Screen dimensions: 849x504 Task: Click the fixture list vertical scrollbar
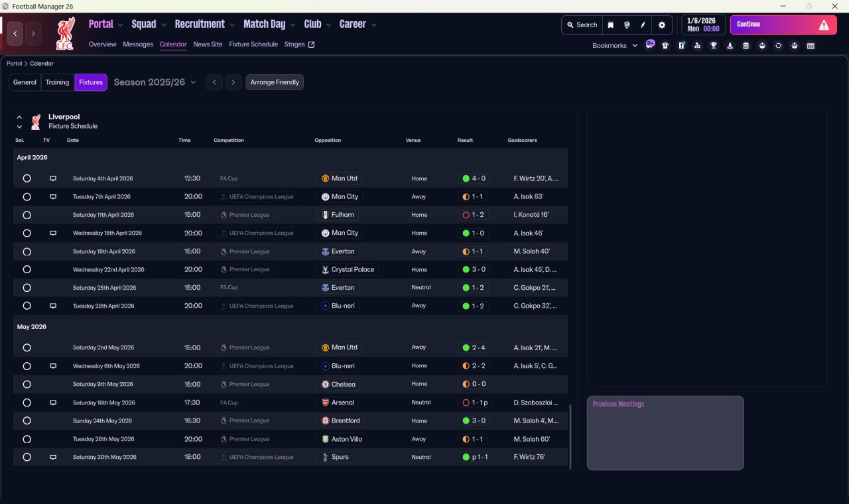point(570,436)
